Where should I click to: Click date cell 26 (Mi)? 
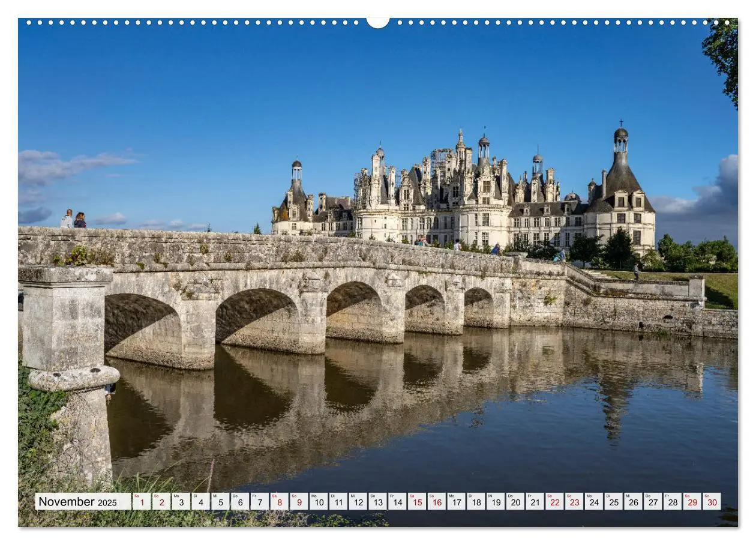point(633,502)
